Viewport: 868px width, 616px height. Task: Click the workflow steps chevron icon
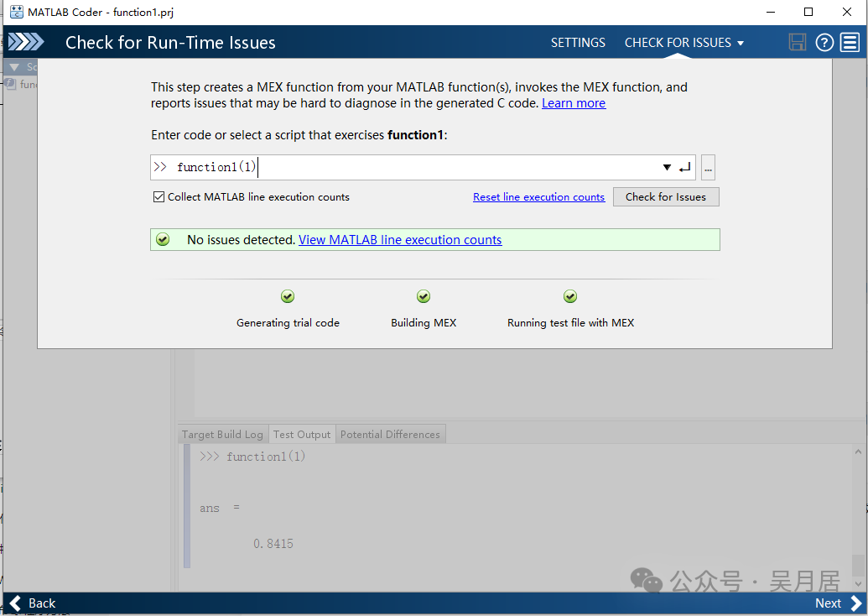coord(25,42)
